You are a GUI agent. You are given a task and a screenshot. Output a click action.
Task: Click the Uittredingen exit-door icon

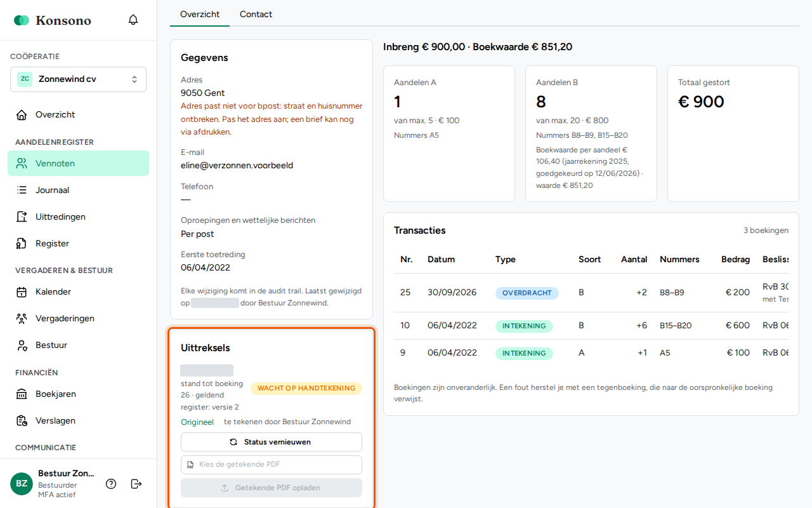22,217
